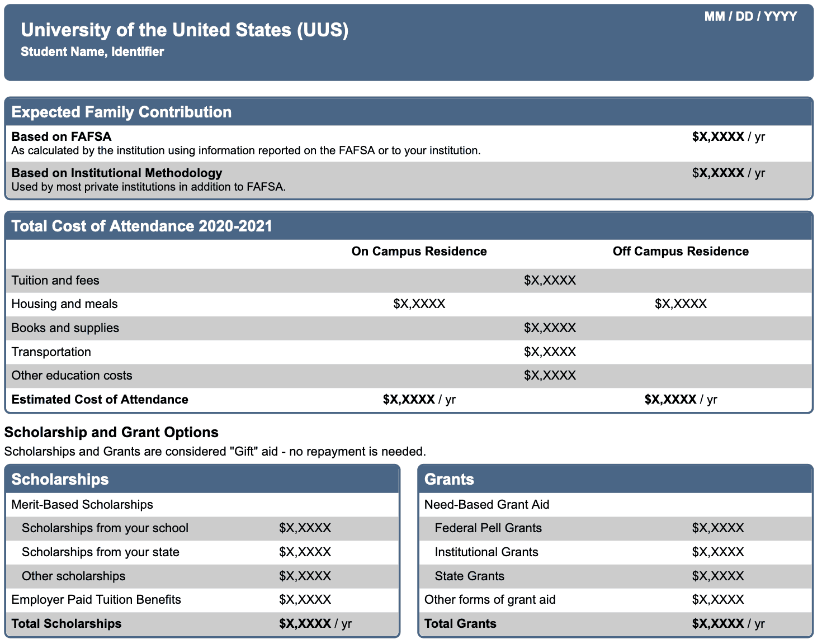
Task: Click the Transportation row label
Action: coord(51,352)
